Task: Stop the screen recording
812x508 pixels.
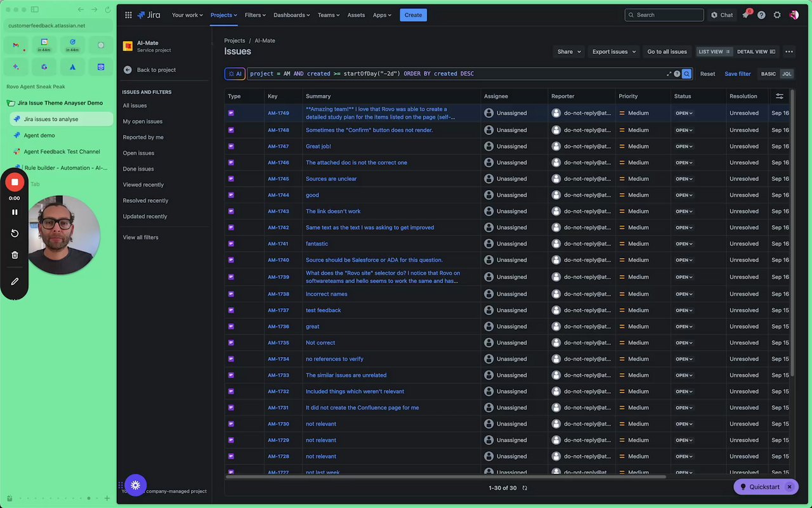Action: point(15,183)
